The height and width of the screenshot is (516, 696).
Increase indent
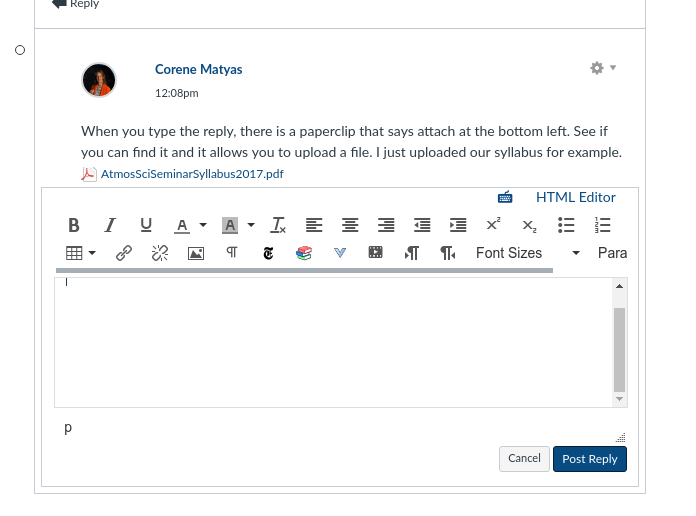tap(458, 225)
